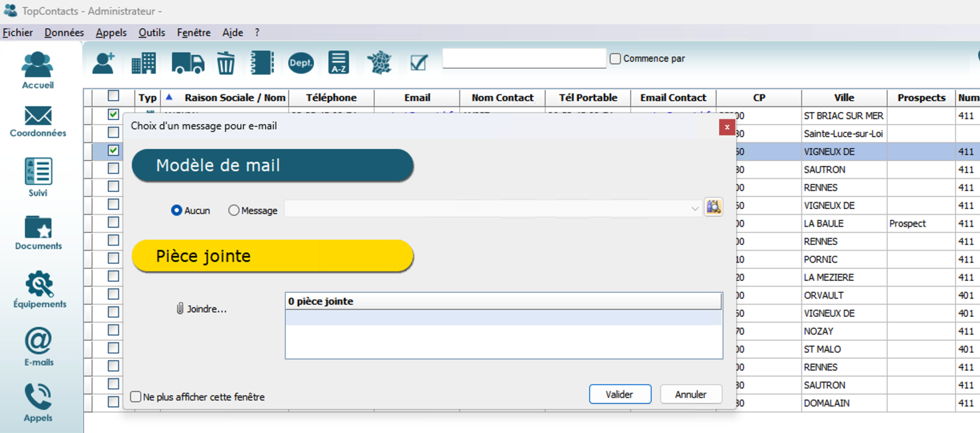Click the add new contact icon
Screen dimensions: 980x433
tap(103, 63)
